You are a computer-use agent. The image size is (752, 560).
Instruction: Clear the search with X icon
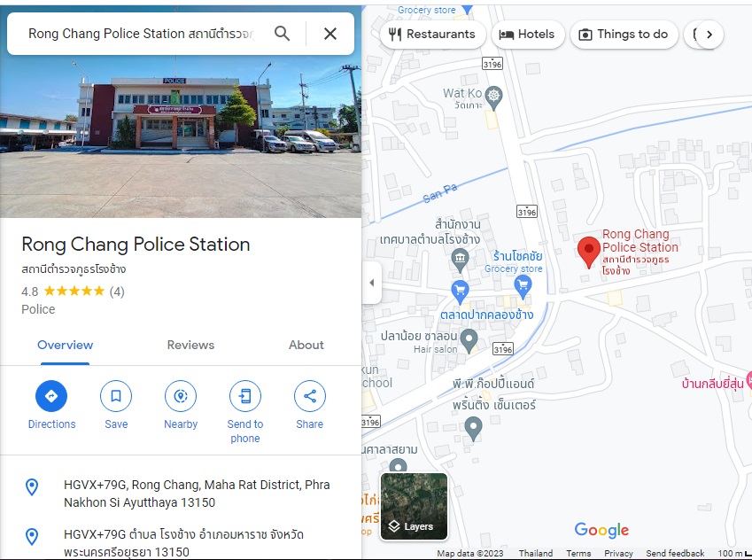coord(330,34)
